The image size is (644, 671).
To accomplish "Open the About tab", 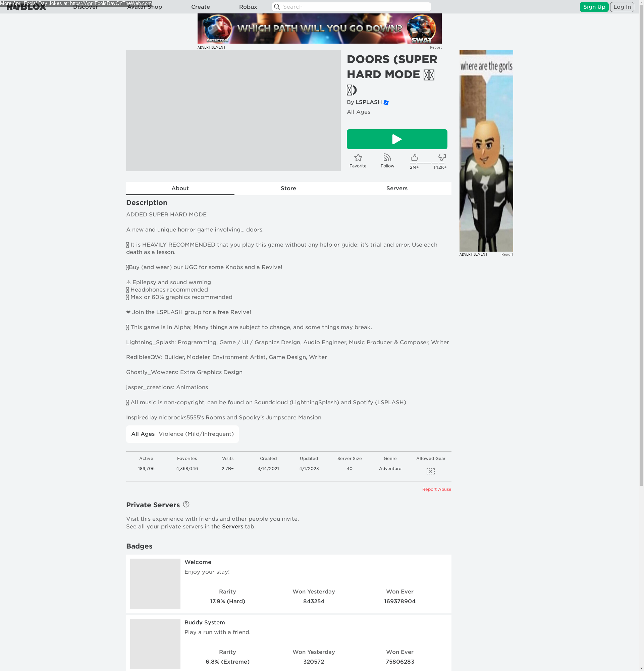I will point(180,188).
